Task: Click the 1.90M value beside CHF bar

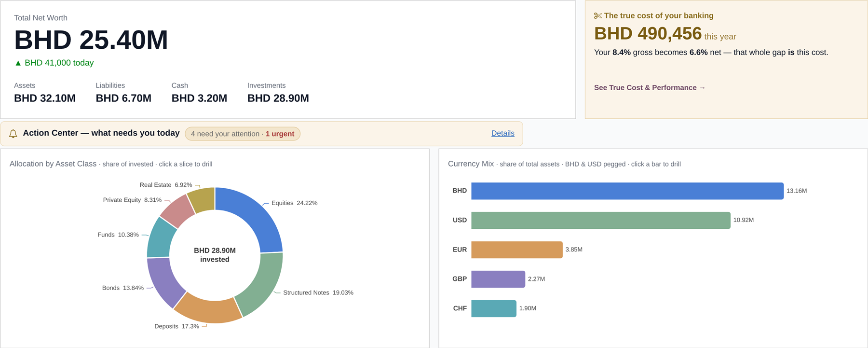Action: pyautogui.click(x=528, y=308)
